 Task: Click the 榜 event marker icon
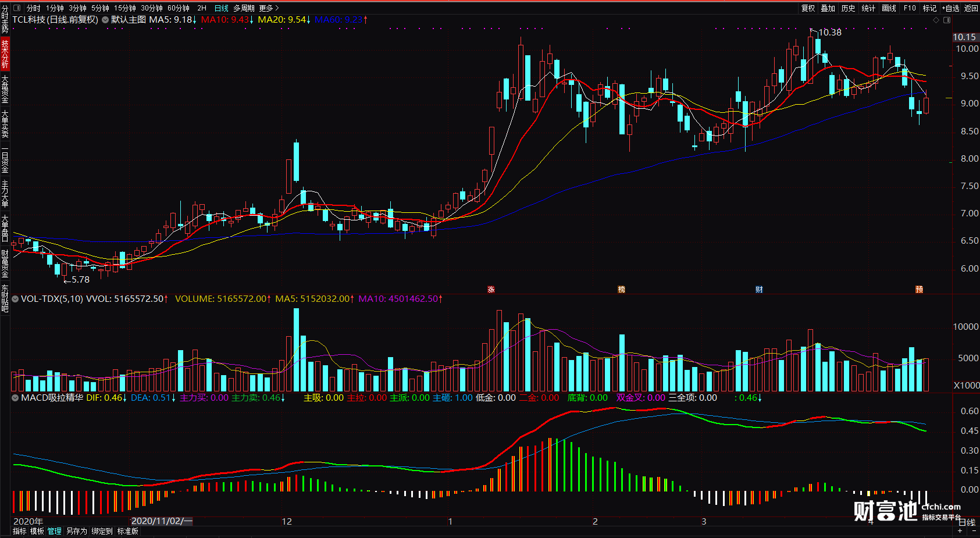click(621, 289)
